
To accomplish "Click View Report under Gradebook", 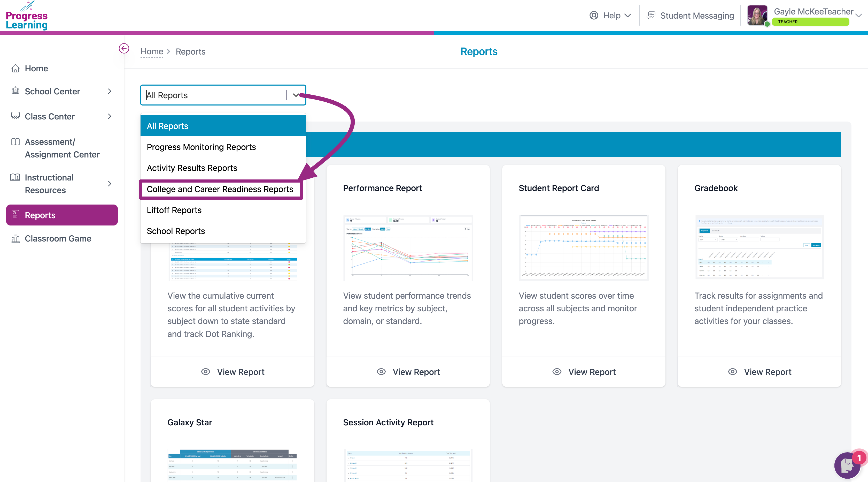I will [x=767, y=372].
